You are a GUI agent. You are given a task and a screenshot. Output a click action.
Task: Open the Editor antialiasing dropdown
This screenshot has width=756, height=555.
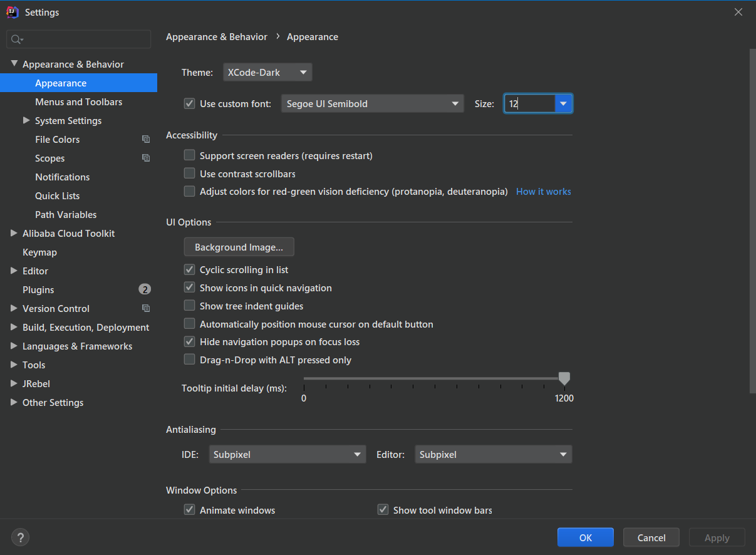click(x=494, y=455)
